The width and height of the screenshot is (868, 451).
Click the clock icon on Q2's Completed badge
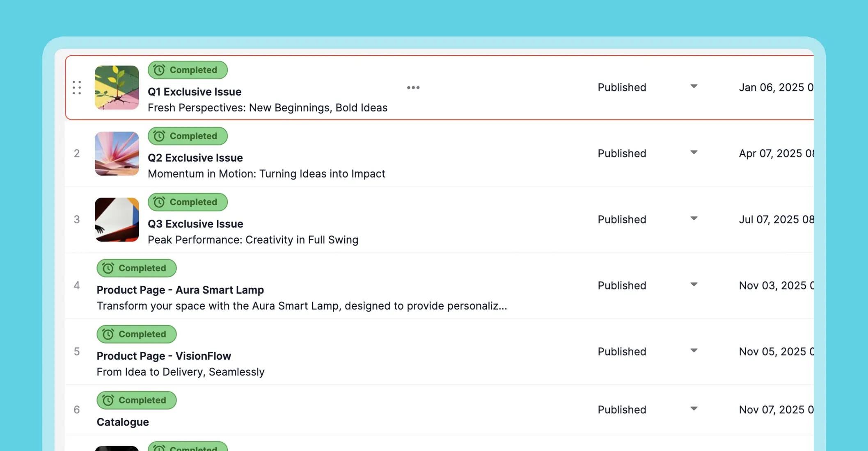(x=160, y=136)
